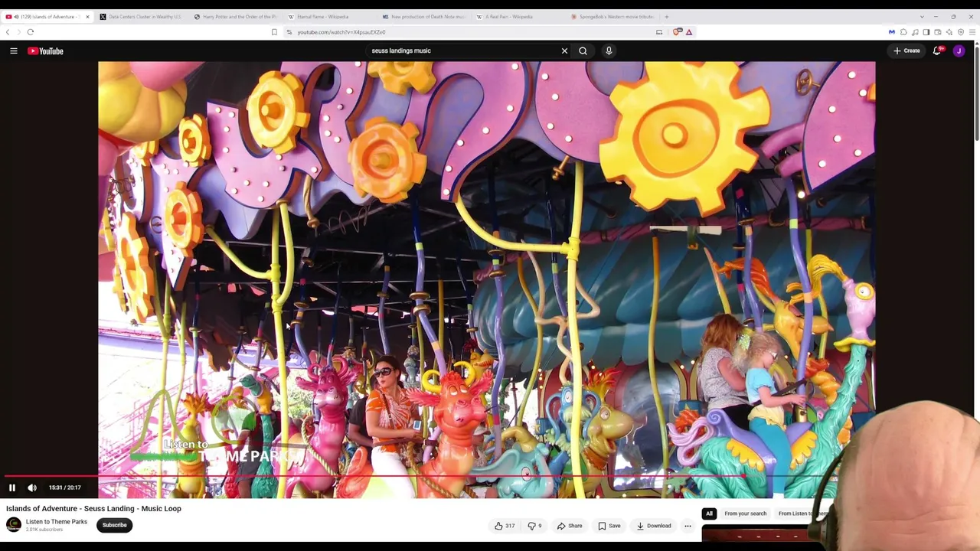This screenshot has height=551, width=980.
Task: Reload the current page
Action: (x=31, y=32)
